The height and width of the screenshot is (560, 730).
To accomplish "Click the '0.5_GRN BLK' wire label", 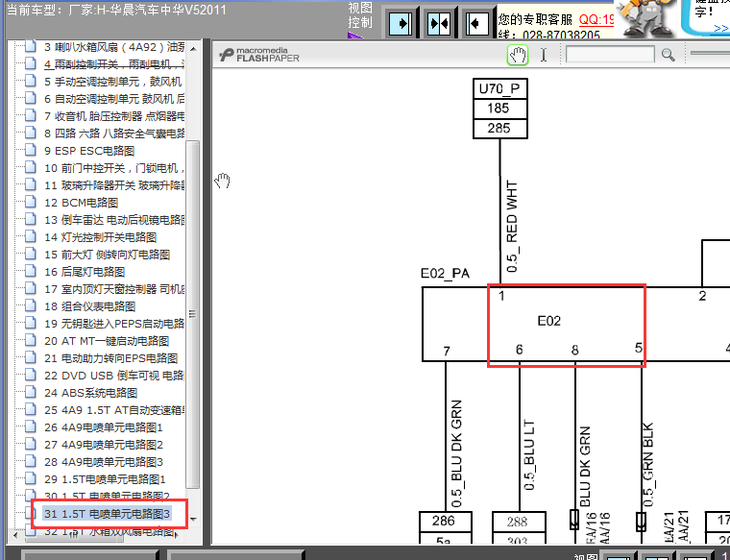I will (x=648, y=465).
